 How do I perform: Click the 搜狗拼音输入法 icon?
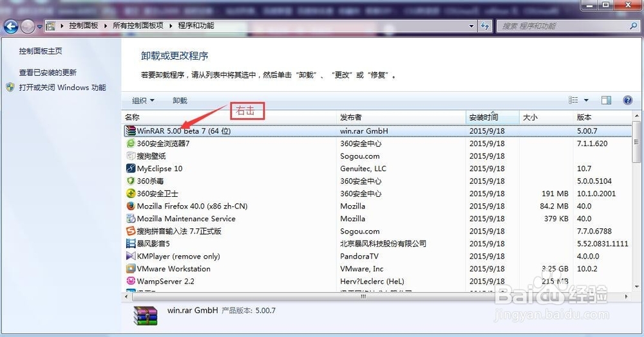pyautogui.click(x=131, y=231)
